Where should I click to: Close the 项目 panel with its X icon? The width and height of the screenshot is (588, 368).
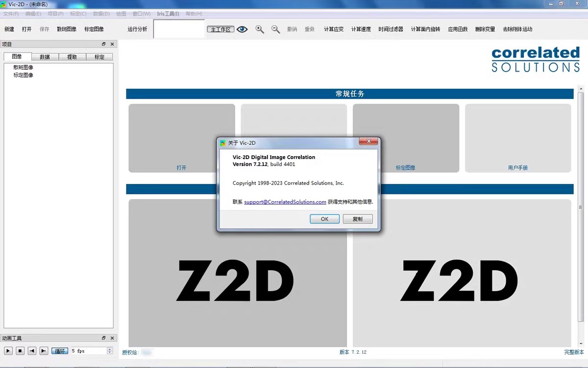112,44
